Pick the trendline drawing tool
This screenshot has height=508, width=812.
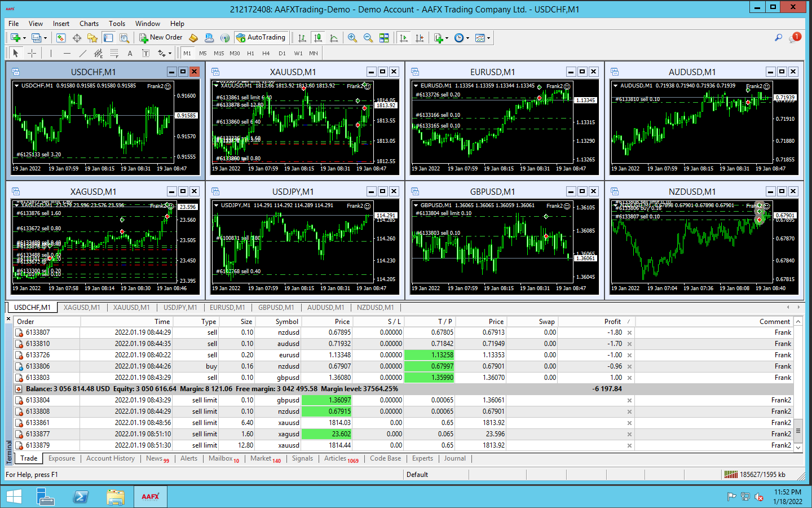(x=83, y=53)
